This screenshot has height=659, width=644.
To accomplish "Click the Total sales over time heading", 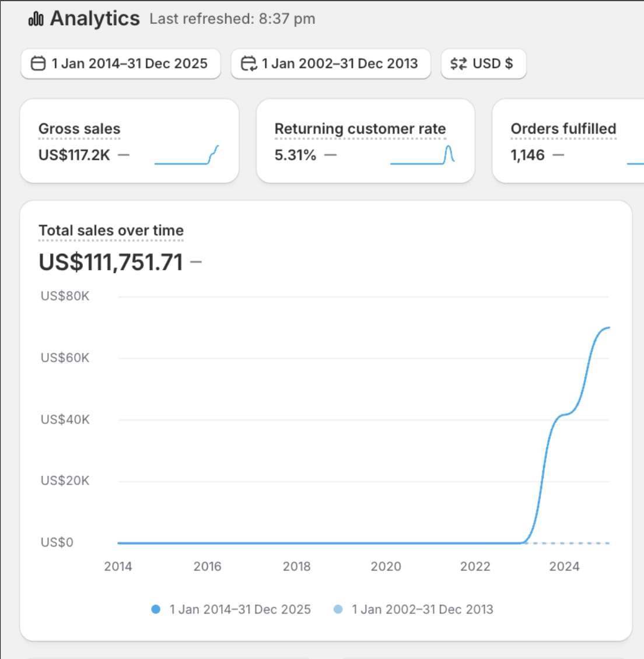I will click(x=111, y=230).
